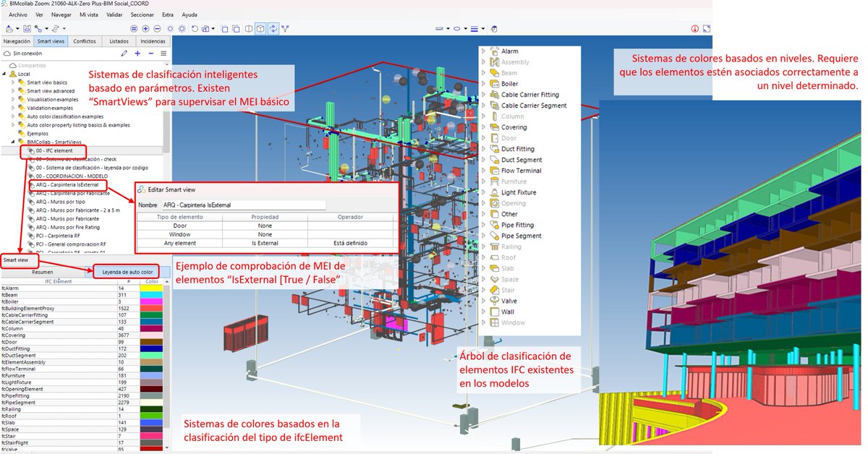Expand the Smart view advanced folder
This screenshot has width=868, height=454.
13,91
